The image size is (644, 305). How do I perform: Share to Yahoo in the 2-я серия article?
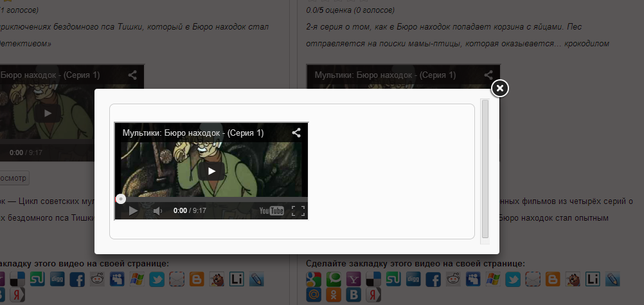pyautogui.click(x=353, y=279)
